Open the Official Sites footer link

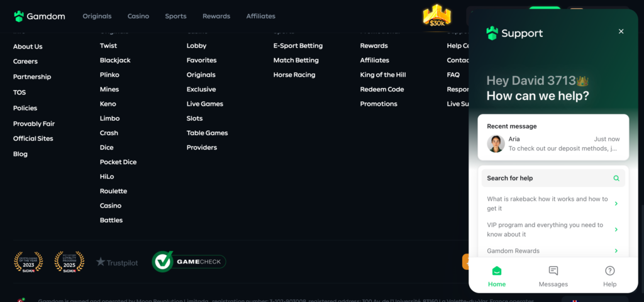tap(33, 138)
